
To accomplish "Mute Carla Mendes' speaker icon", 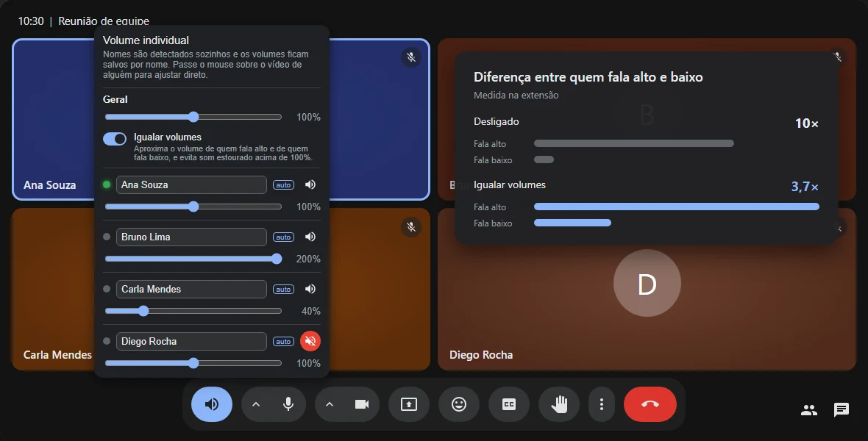I will point(310,289).
